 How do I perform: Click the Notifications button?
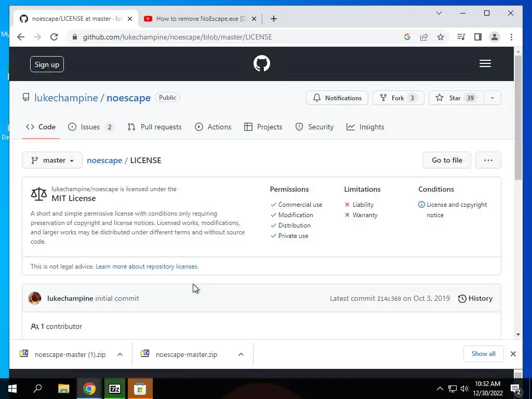337,98
